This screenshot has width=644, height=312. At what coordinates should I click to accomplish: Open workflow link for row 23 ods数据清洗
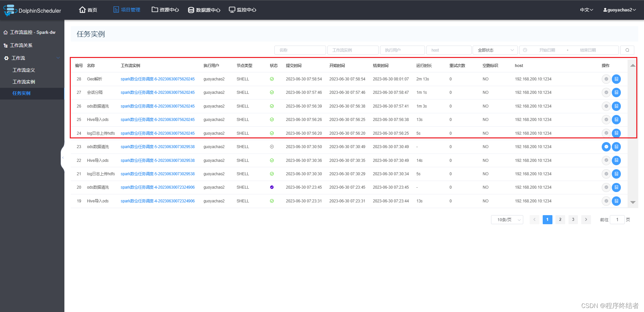[x=158, y=147]
